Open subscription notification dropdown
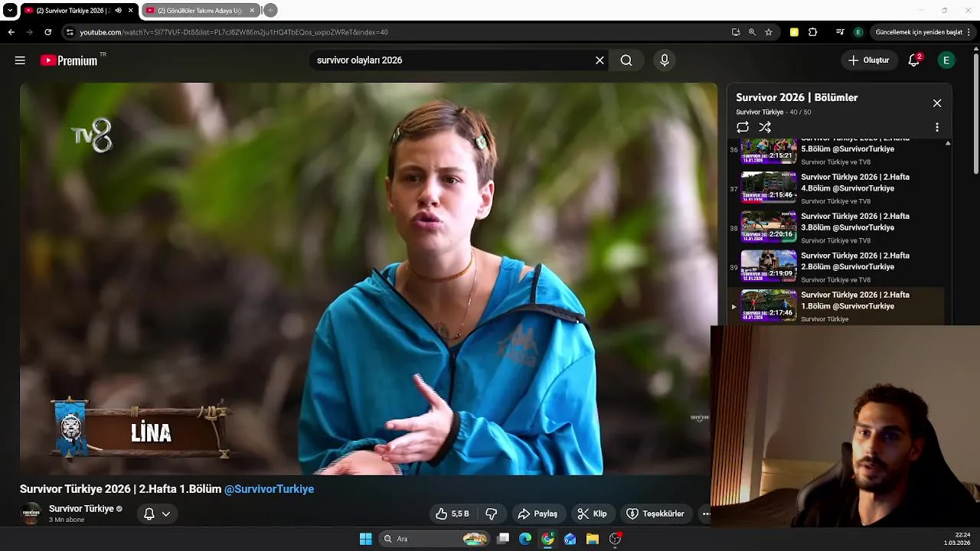The height and width of the screenshot is (551, 980). 158,514
